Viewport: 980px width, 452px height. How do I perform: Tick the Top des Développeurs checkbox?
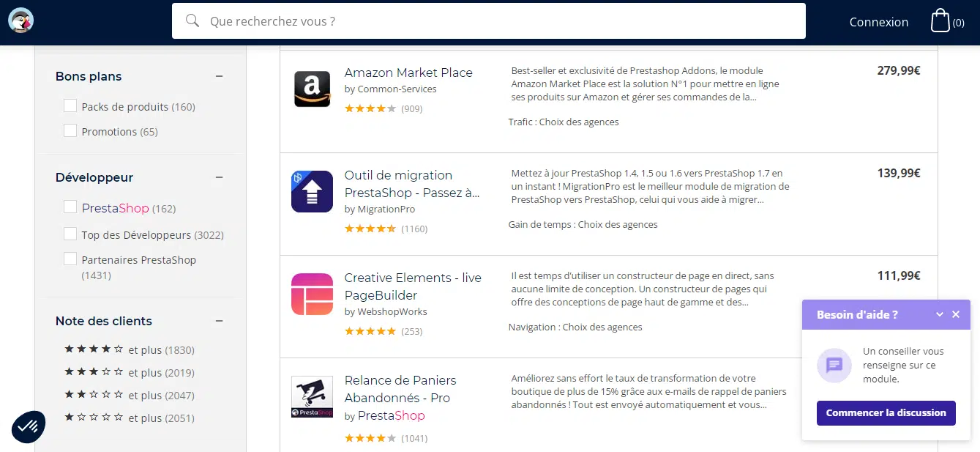70,234
